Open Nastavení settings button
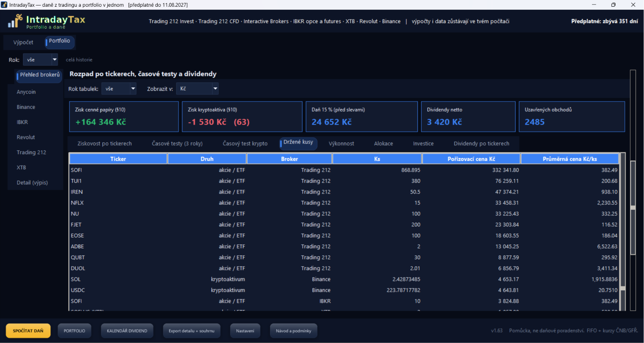 [245, 331]
